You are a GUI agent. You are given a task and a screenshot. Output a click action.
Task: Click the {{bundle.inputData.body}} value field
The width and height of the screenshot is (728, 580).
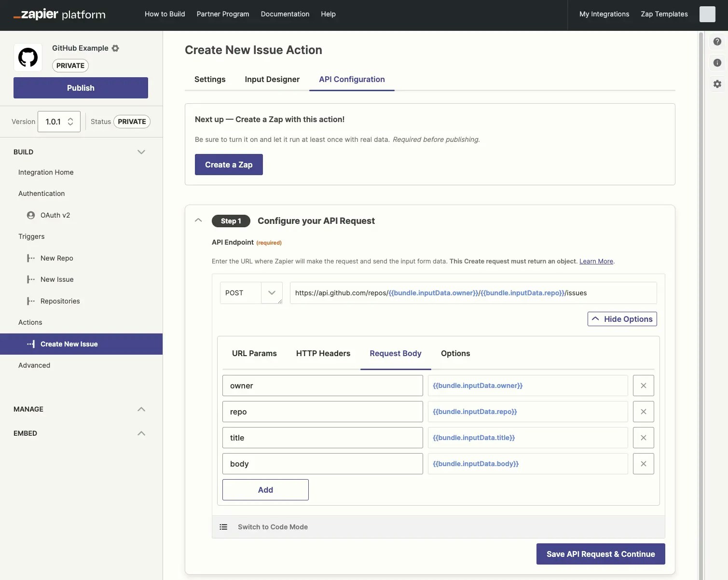tap(528, 464)
